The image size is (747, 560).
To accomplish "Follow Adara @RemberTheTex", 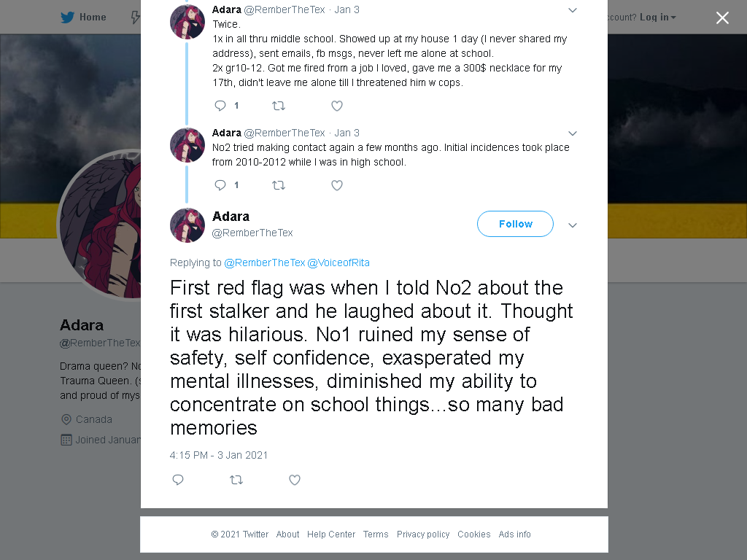I will click(x=515, y=224).
